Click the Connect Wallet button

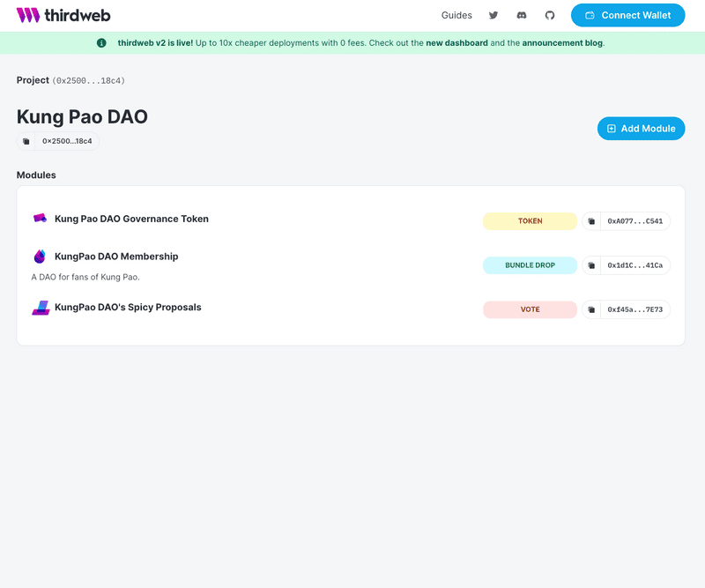click(627, 15)
